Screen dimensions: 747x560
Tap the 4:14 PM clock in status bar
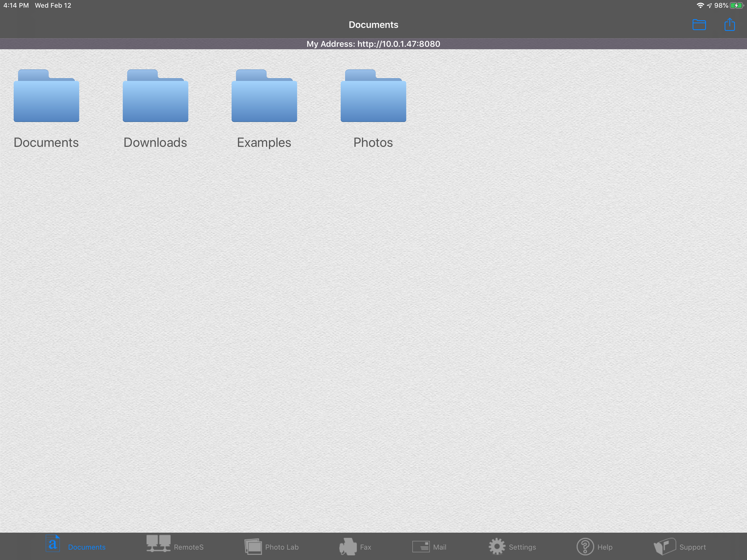pos(16,5)
